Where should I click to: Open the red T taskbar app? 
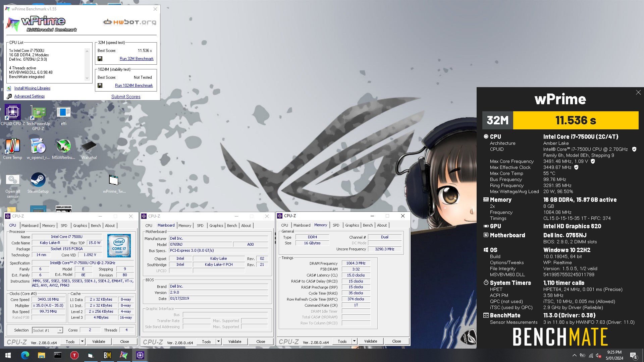[x=74, y=355]
